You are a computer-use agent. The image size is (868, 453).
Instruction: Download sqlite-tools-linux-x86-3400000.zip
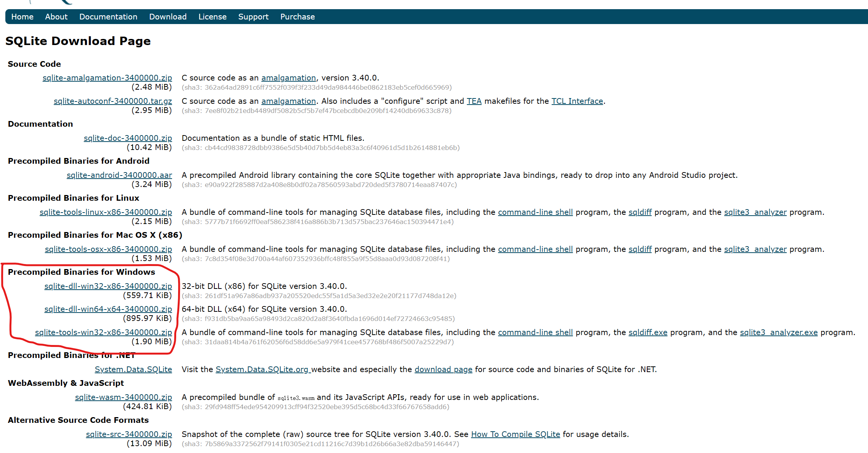coord(106,212)
